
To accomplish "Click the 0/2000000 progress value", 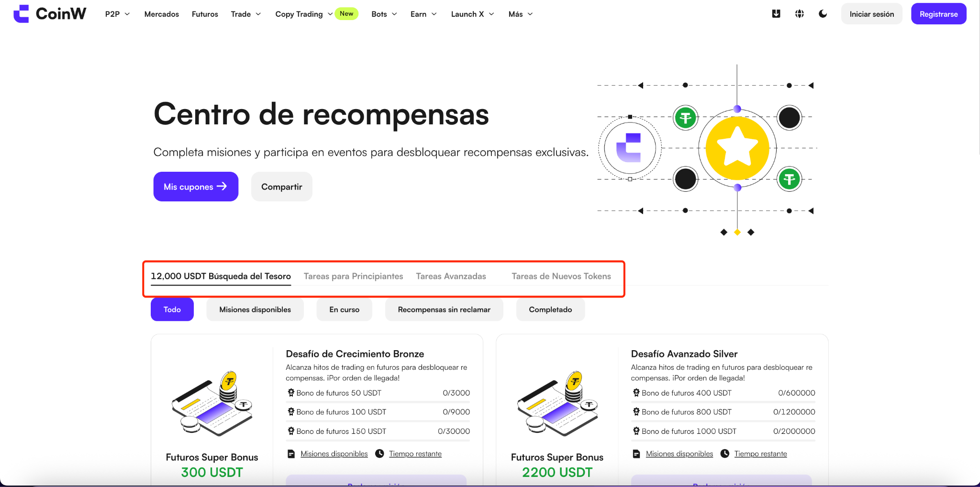I will point(794,431).
